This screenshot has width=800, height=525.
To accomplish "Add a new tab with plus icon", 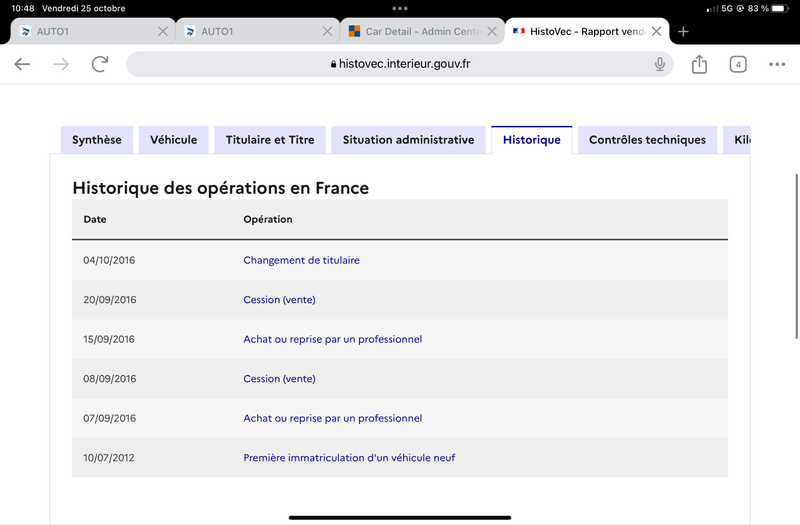I will (x=683, y=32).
